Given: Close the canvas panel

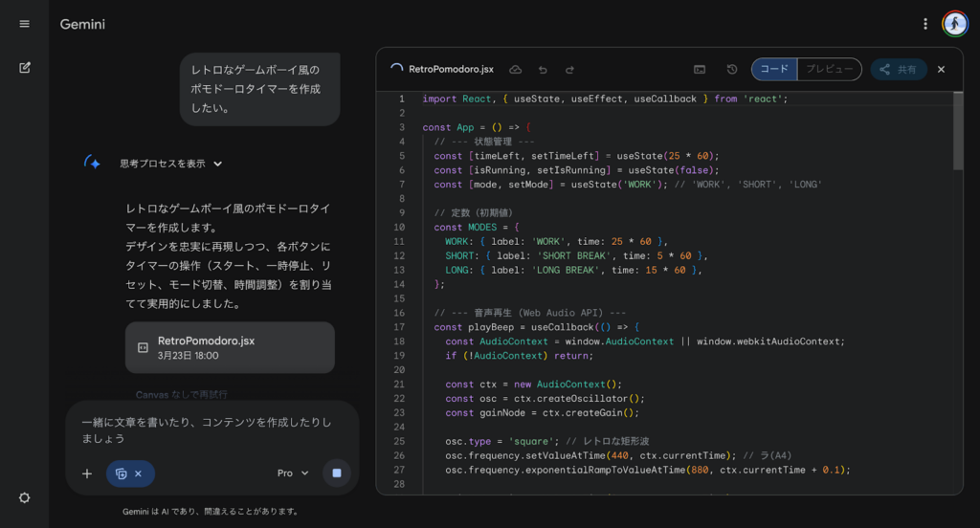Looking at the screenshot, I should [x=942, y=70].
